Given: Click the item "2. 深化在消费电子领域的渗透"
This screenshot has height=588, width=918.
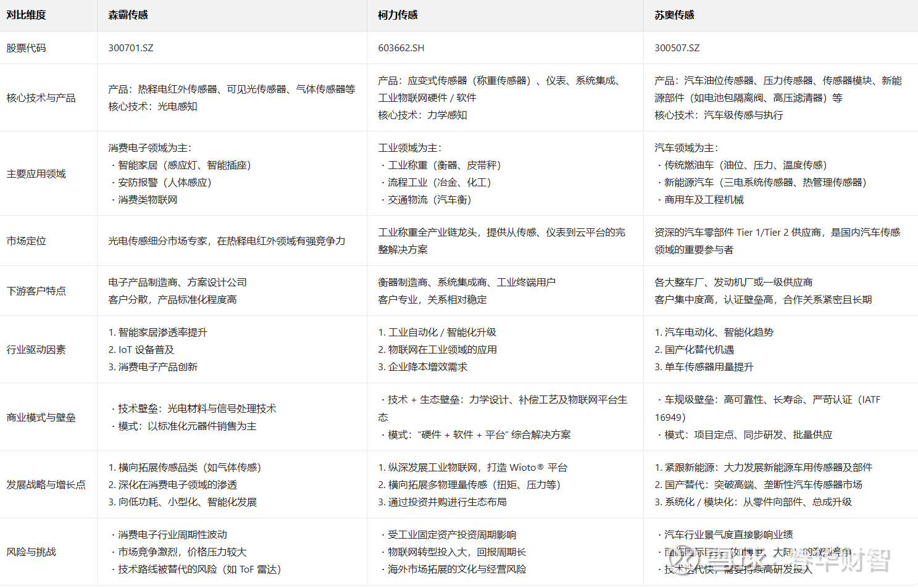Looking at the screenshot, I should pos(173,485).
